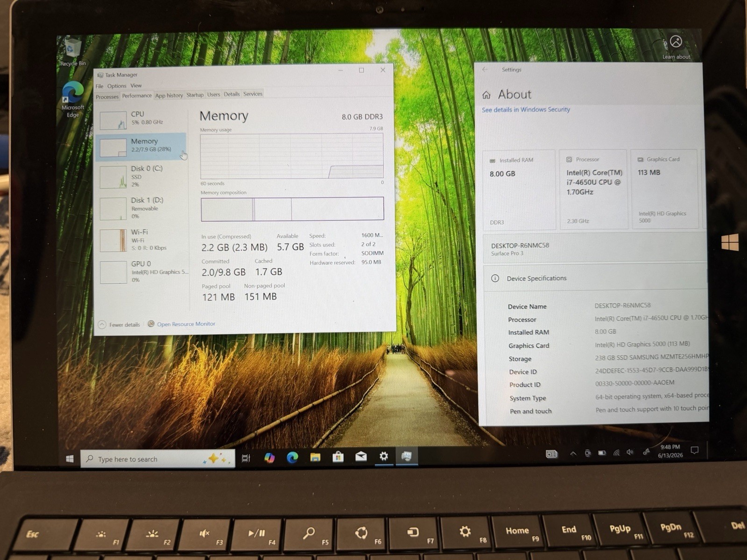Image resolution: width=747 pixels, height=560 pixels.
Task: Collapse the Device Specifications section
Action: [595, 278]
